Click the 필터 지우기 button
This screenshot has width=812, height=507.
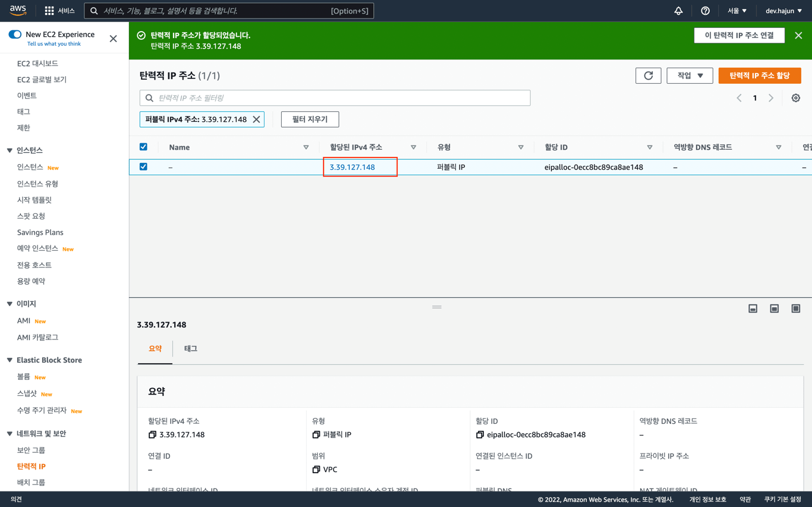[310, 119]
